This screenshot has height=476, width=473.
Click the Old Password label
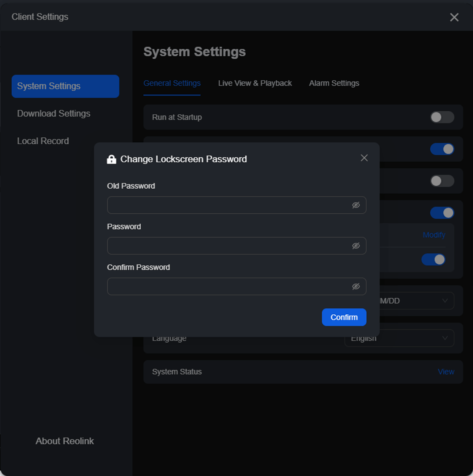131,186
